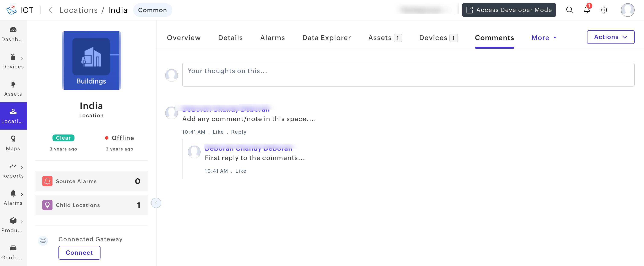The height and width of the screenshot is (266, 644).
Task: Click Access Developer Mode button
Action: pos(509,10)
